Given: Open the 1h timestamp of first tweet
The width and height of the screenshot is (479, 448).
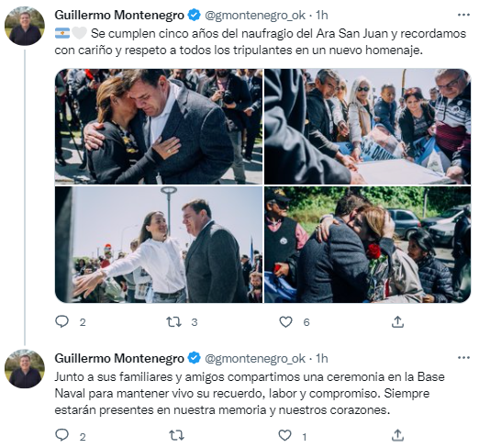Looking at the screenshot, I should point(322,15).
